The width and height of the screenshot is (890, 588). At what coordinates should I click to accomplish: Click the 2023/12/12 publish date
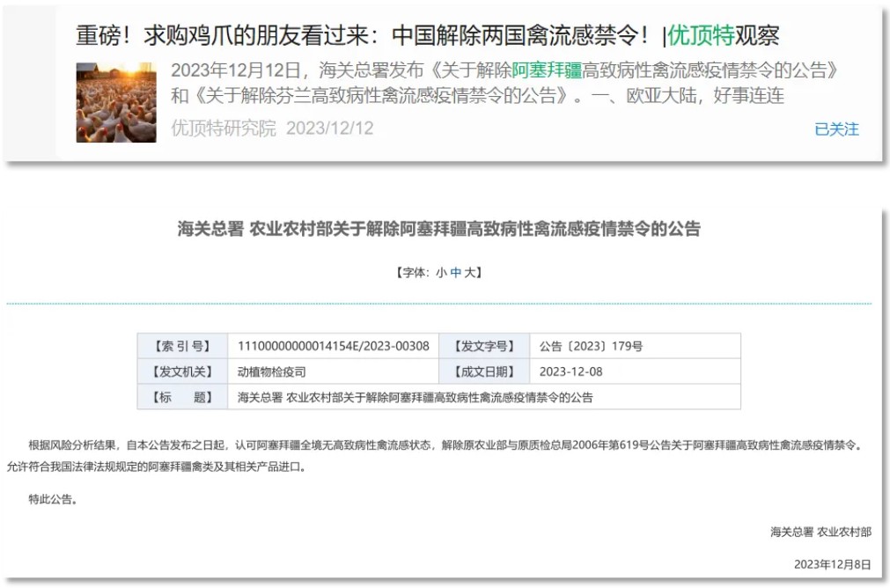click(x=330, y=129)
